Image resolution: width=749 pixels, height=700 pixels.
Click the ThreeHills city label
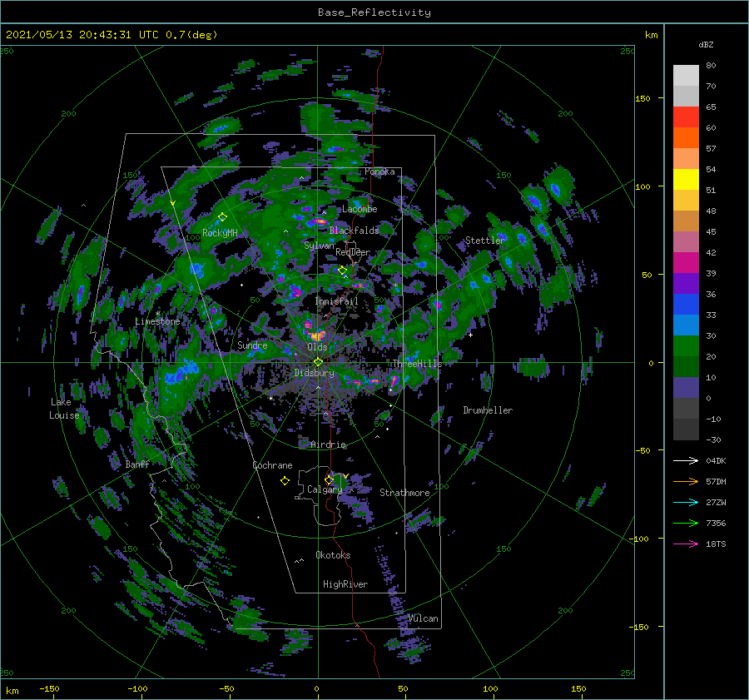coord(418,364)
